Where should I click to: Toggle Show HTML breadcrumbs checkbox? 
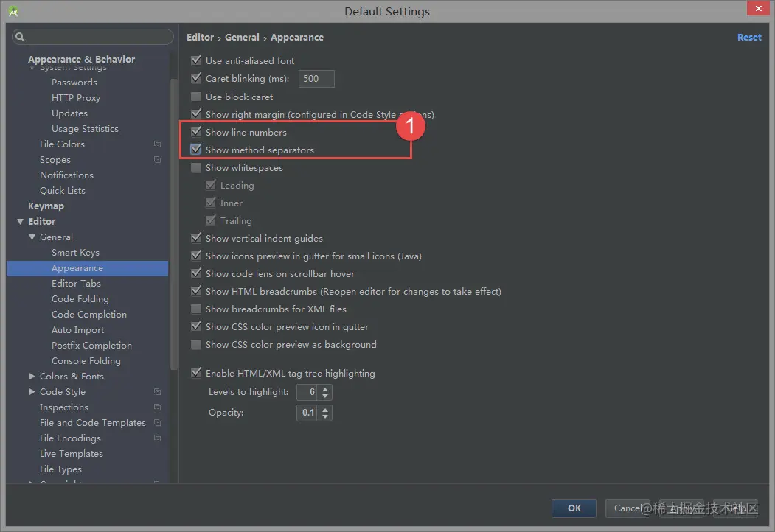pos(196,292)
